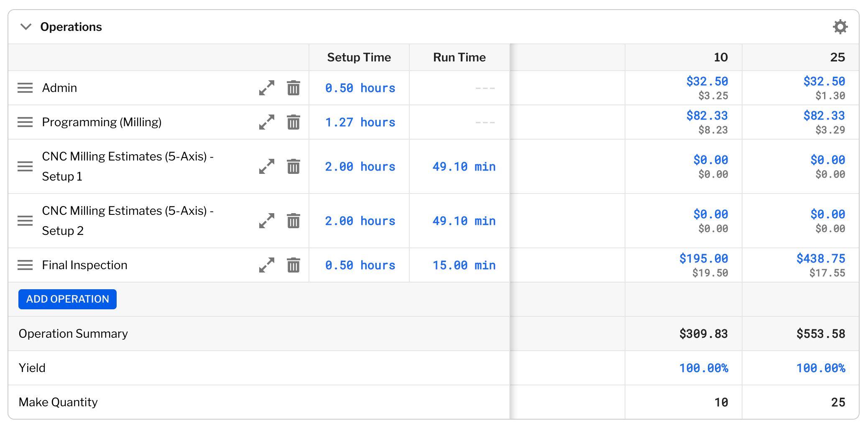The width and height of the screenshot is (868, 428).
Task: Collapse the Operations section
Action: click(x=26, y=27)
